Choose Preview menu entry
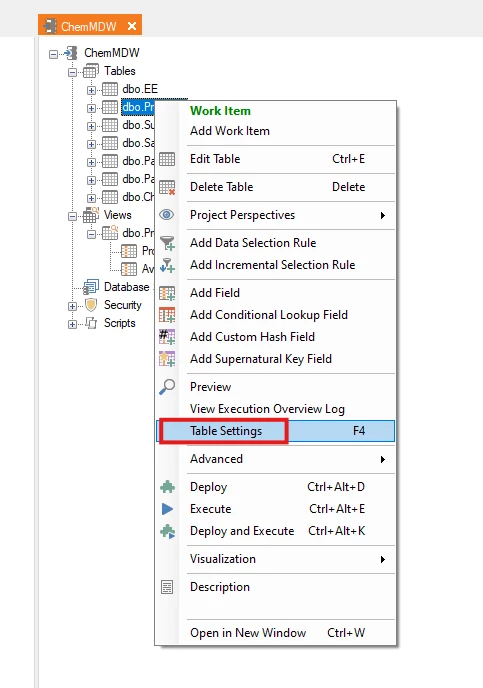The width and height of the screenshot is (483, 688). [275, 387]
